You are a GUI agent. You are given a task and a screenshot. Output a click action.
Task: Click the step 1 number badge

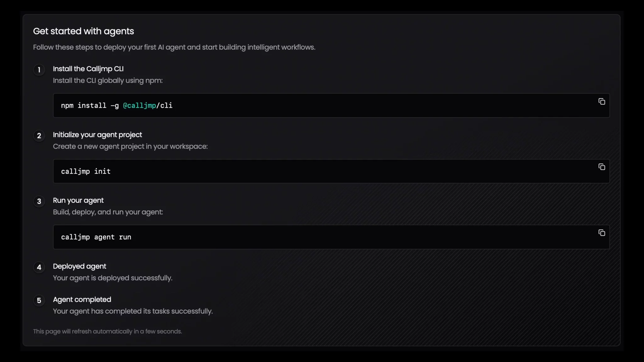39,70
